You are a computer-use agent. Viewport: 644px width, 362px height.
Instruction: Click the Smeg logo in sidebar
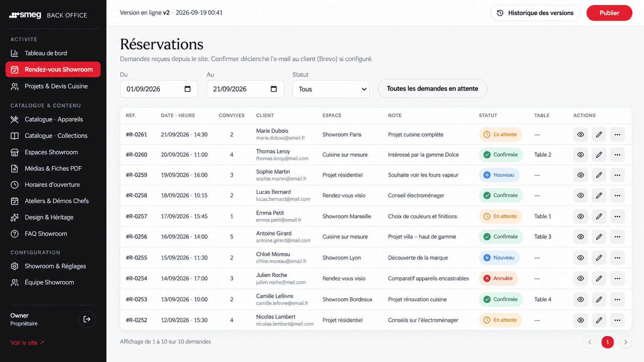click(x=25, y=15)
